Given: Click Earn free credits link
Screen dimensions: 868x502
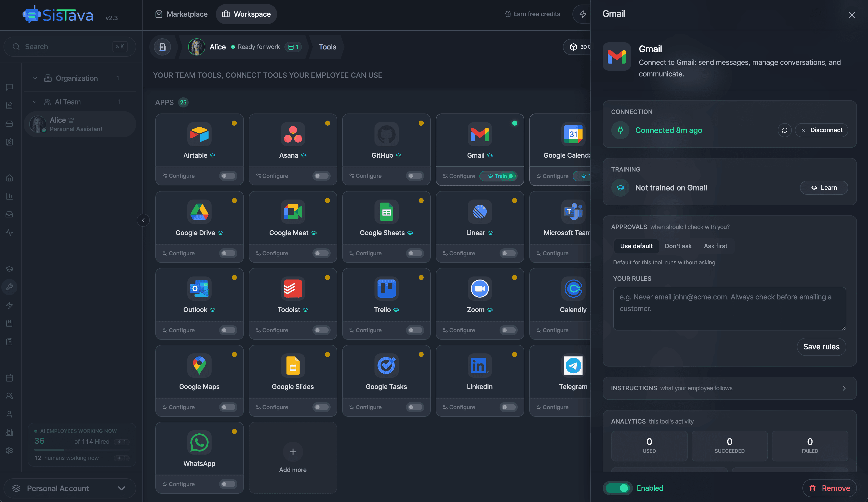Looking at the screenshot, I should [533, 14].
